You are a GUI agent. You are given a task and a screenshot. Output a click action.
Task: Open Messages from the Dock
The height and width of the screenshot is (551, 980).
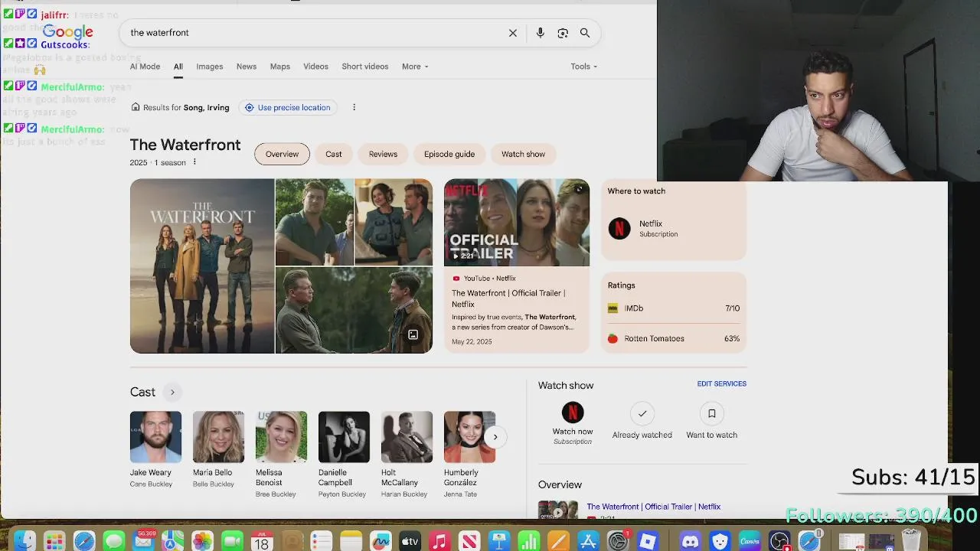coord(114,542)
